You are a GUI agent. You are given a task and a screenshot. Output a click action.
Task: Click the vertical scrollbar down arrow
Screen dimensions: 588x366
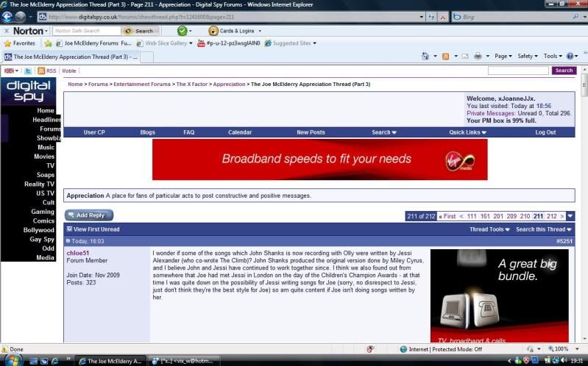[x=584, y=338]
